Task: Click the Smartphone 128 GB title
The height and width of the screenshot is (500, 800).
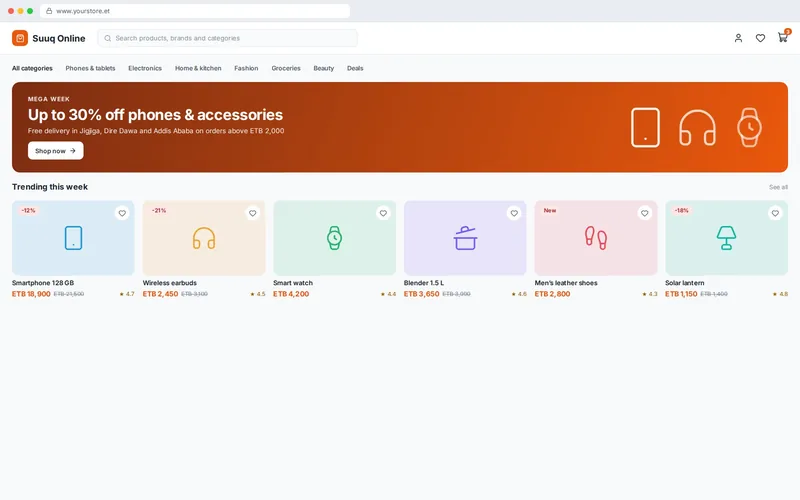Action: tap(43, 283)
